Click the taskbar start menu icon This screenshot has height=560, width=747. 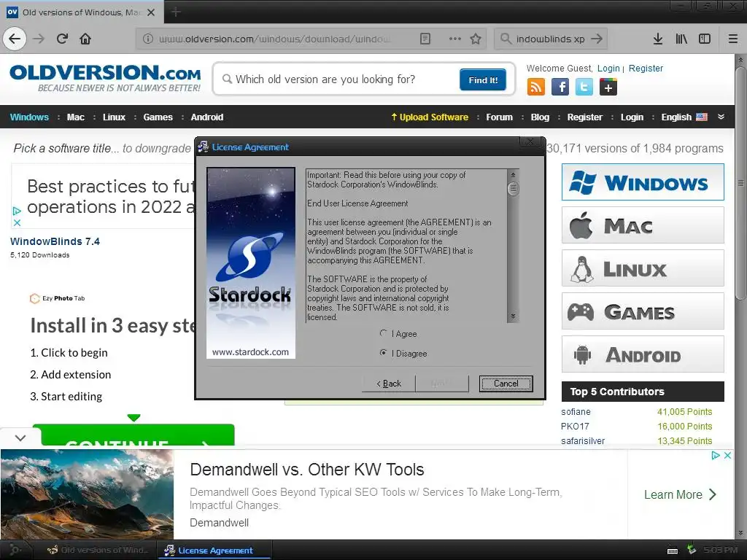point(15,550)
